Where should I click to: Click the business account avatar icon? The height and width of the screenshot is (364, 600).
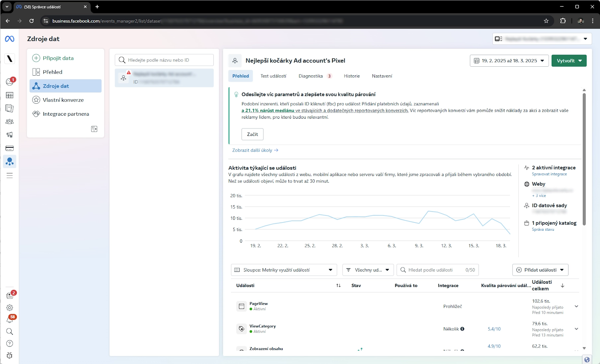click(x=10, y=59)
